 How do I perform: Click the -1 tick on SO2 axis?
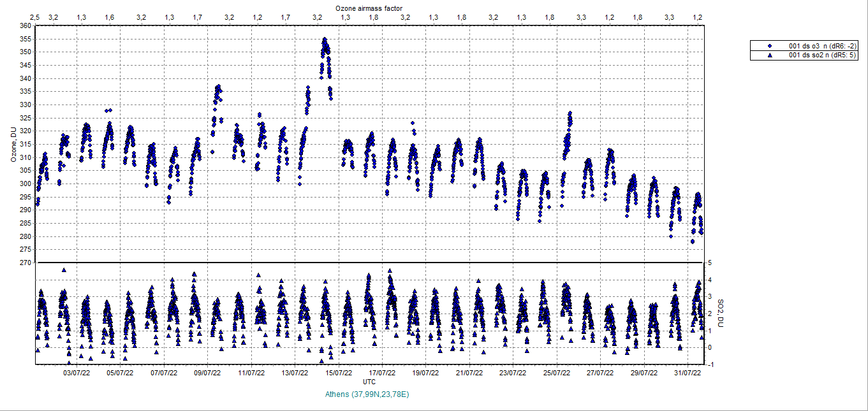709,364
